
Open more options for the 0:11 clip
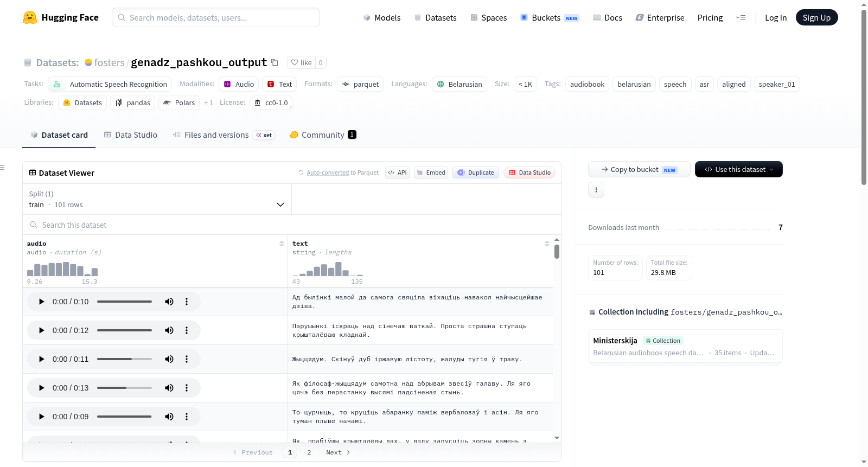coord(187,359)
